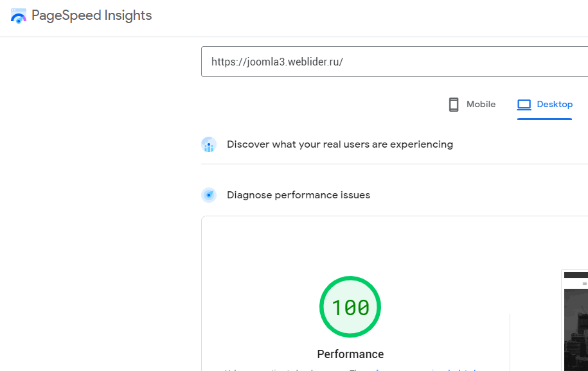Click the blue radar icon beside Diagnose
This screenshot has width=588, height=371.
coord(209,195)
